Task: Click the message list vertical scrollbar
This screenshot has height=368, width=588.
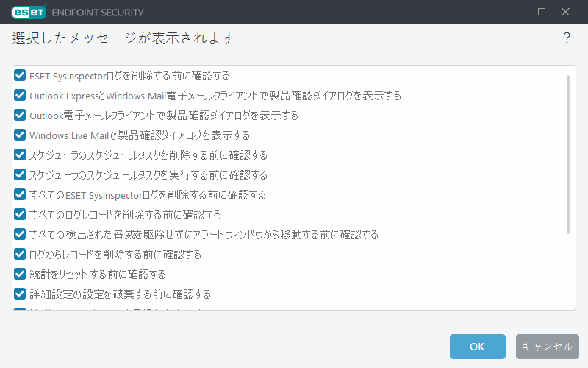Action: click(567, 155)
